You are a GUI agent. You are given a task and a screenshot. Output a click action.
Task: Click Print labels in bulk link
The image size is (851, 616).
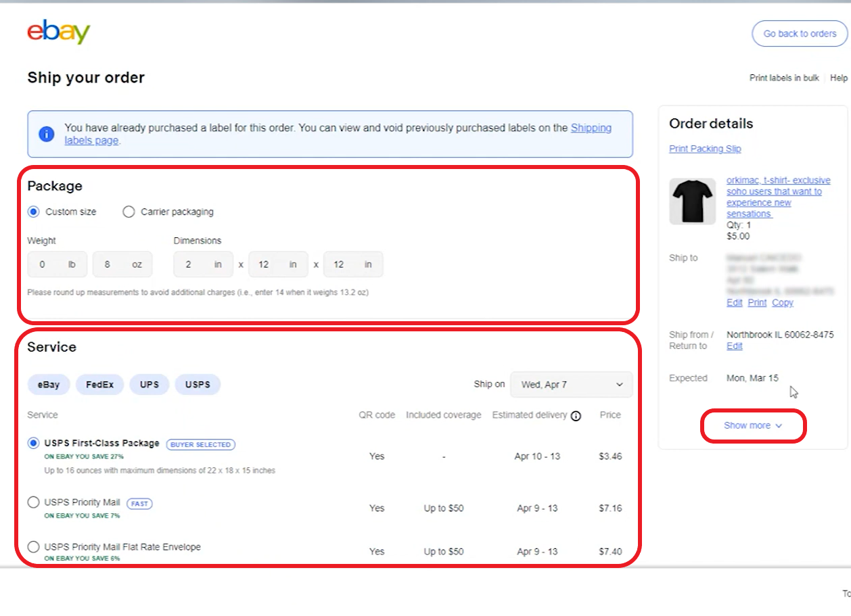783,78
